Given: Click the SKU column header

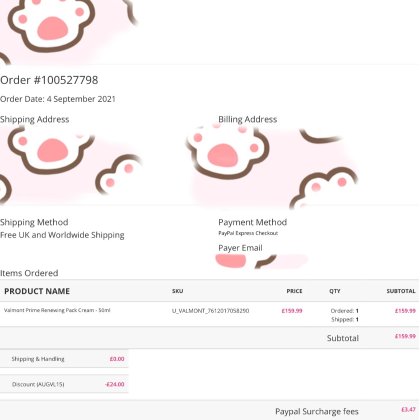Looking at the screenshot, I should 178,291.
